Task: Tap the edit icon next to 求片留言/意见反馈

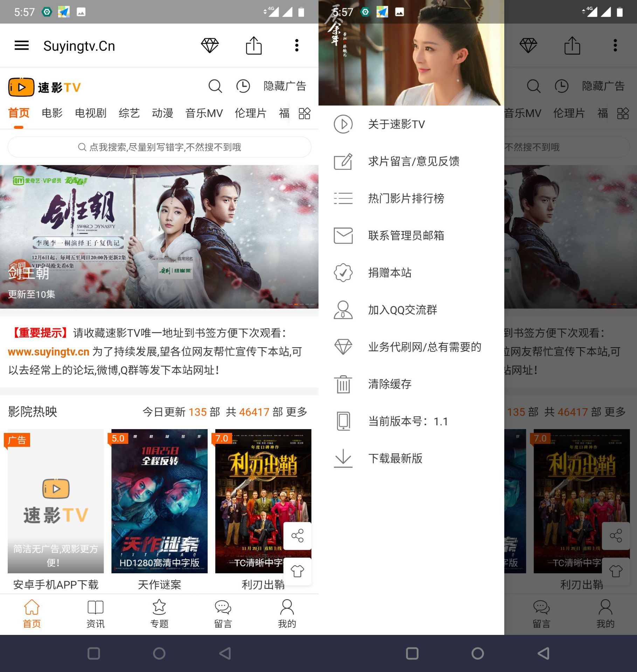Action: click(343, 161)
